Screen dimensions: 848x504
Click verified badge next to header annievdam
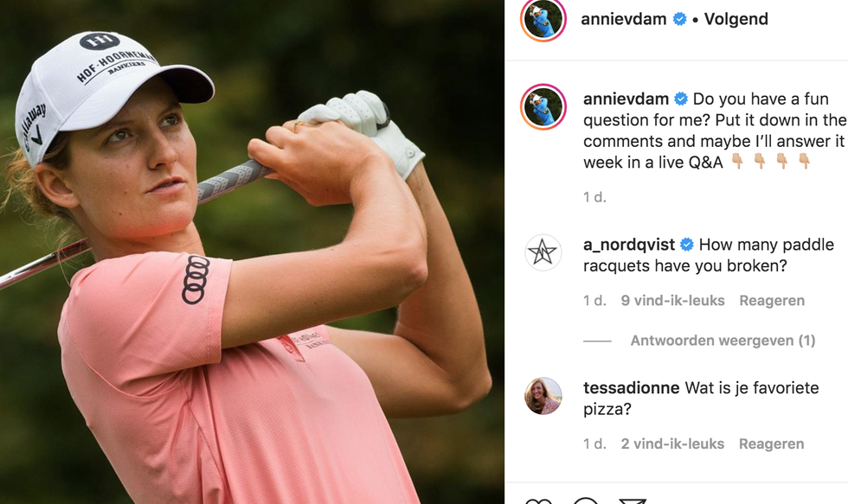tap(679, 19)
